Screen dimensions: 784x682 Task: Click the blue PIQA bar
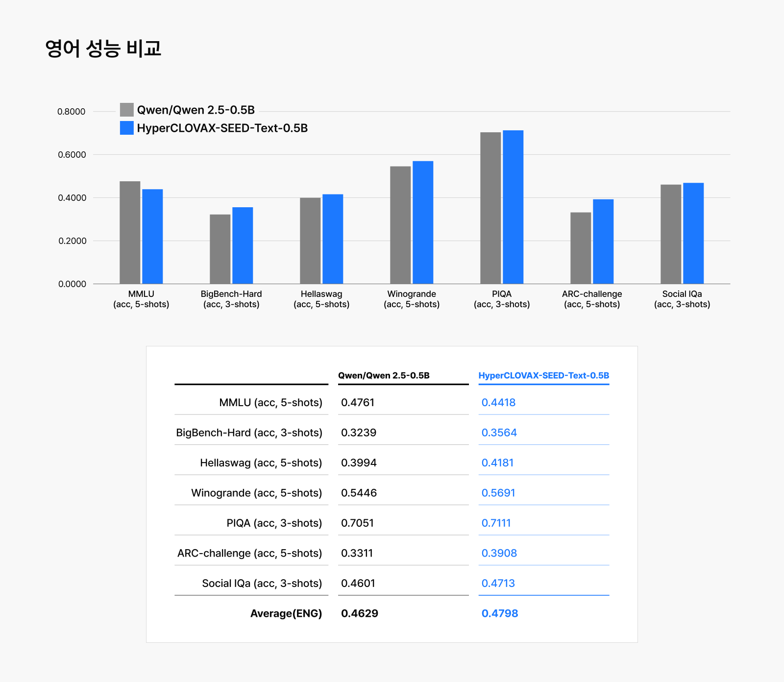click(513, 207)
